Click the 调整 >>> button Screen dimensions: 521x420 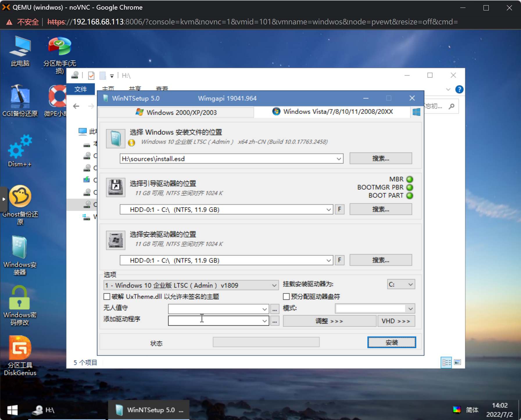coord(330,321)
